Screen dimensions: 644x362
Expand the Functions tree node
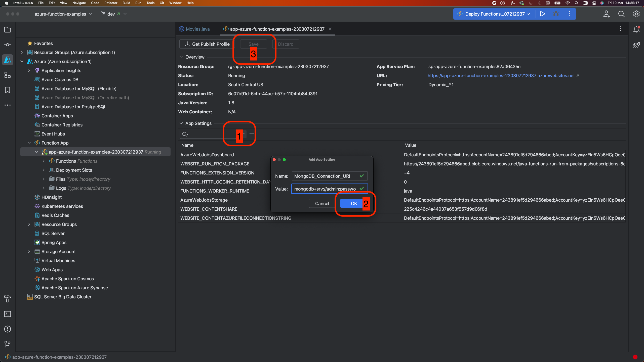click(x=44, y=161)
